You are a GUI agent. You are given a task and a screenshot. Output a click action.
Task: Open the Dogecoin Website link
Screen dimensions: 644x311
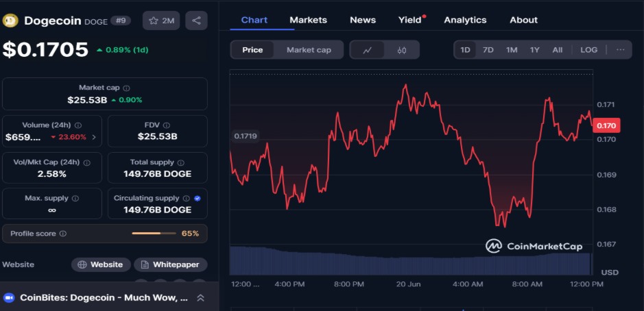click(101, 264)
